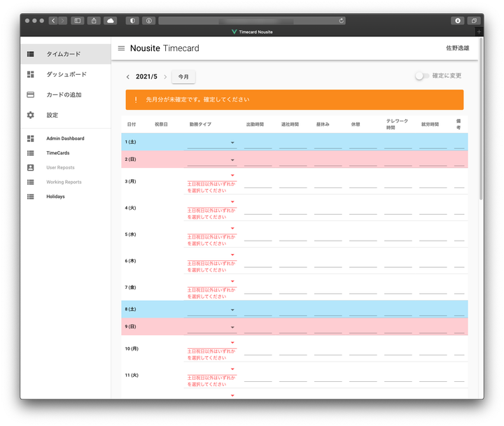Image resolution: width=504 pixels, height=426 pixels.
Task: Click the page vertical scrollbar
Action: pos(481,119)
